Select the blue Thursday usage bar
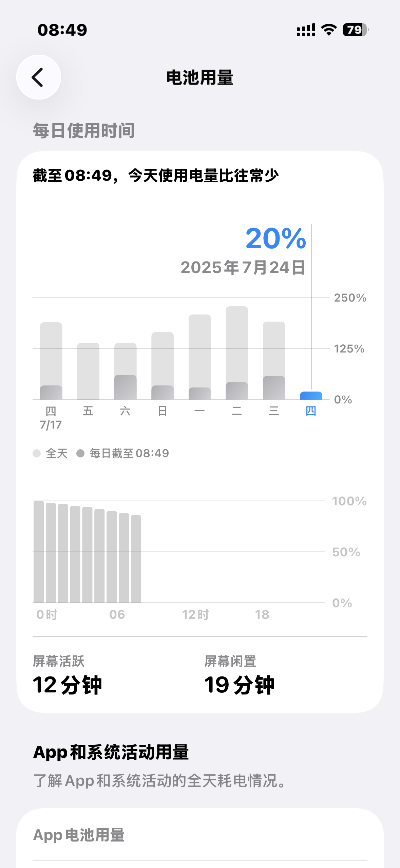Image resolution: width=400 pixels, height=868 pixels. [x=311, y=396]
